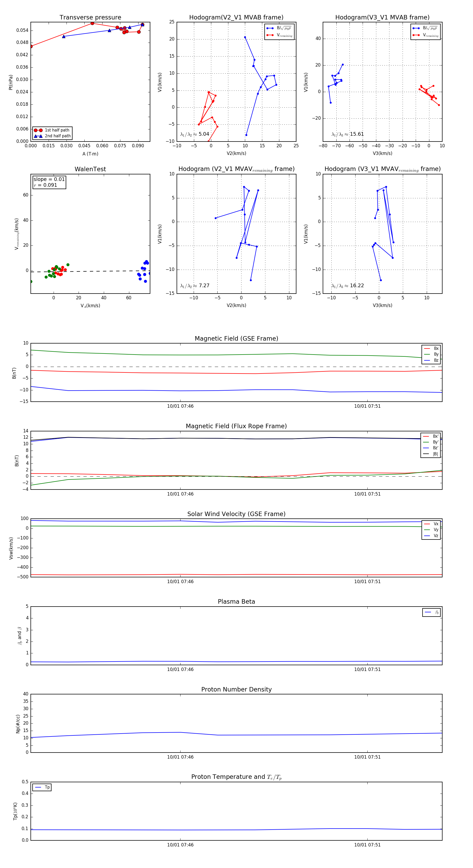This screenshot has width=473, height=868.
Task: Select the Bz legend entry
Action: [431, 361]
